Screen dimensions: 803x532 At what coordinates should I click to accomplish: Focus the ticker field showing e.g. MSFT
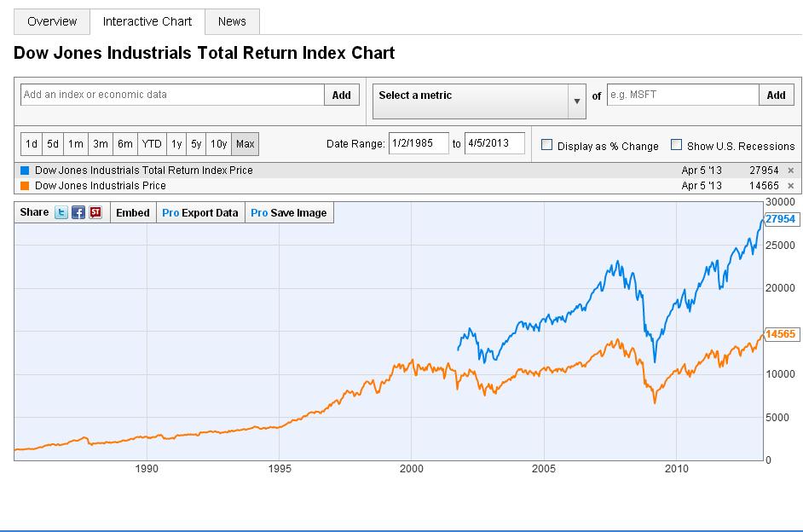[x=683, y=95]
